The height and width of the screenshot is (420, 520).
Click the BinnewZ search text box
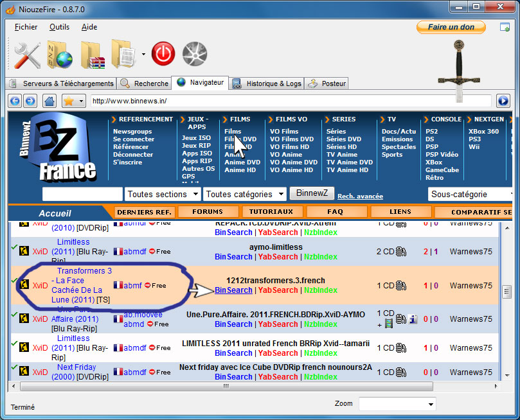(x=82, y=194)
